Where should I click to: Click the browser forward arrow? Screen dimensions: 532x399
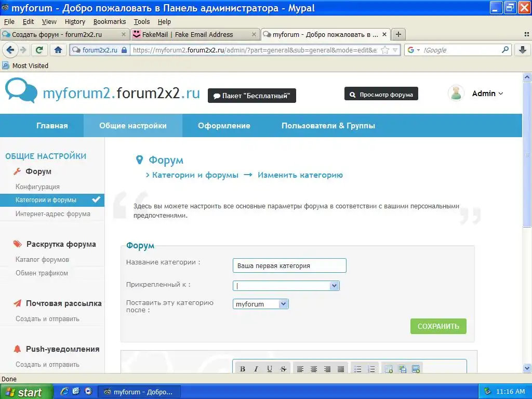pyautogui.click(x=23, y=50)
